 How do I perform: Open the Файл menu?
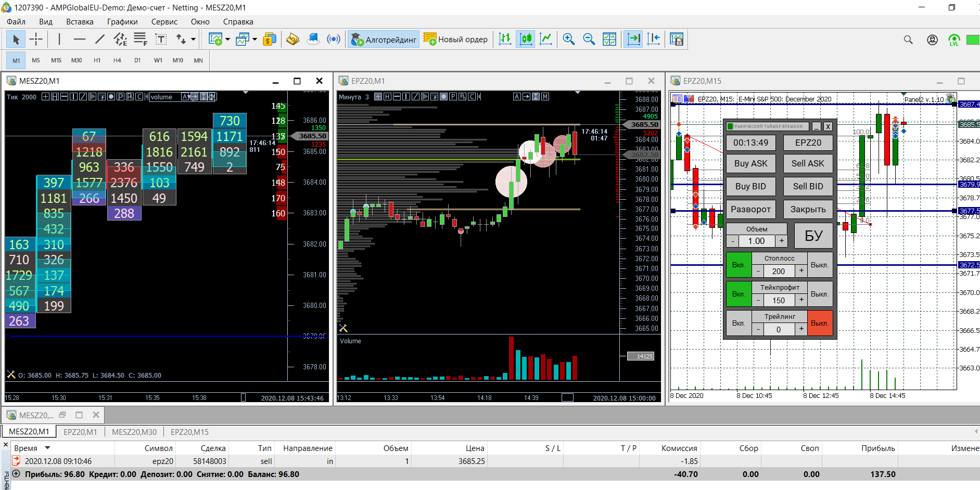point(16,22)
